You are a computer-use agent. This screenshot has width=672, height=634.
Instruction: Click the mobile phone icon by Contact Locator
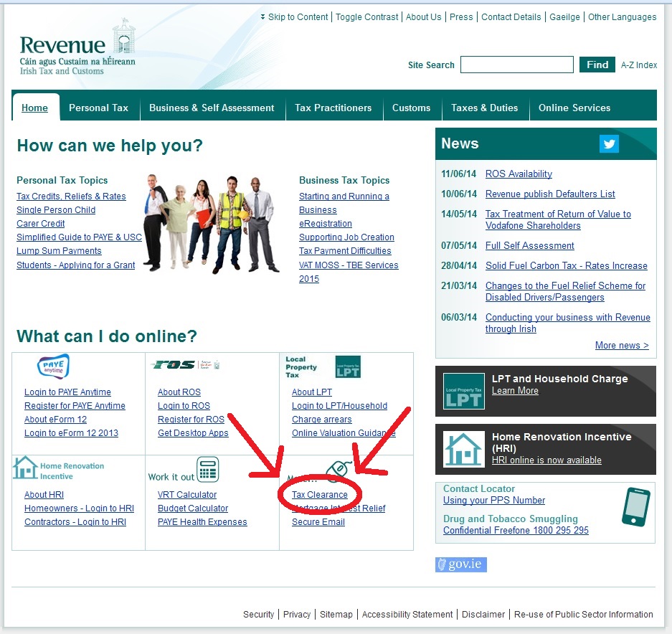click(635, 506)
